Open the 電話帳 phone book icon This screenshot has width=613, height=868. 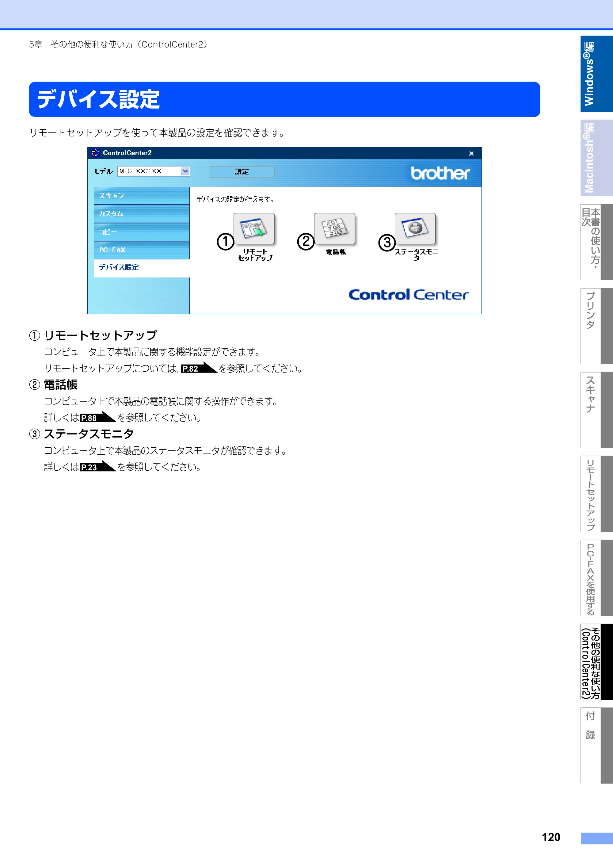(x=334, y=229)
